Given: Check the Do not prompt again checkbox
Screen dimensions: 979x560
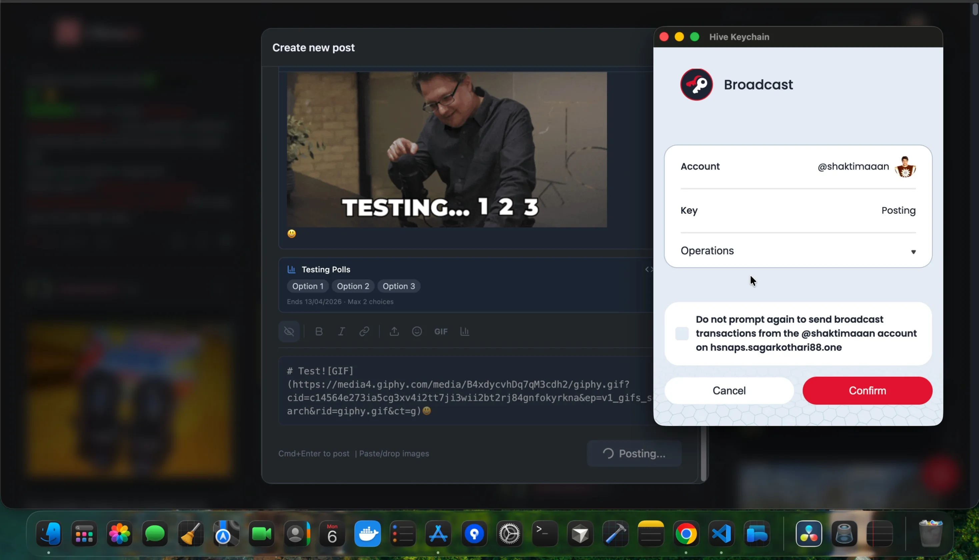Looking at the screenshot, I should click(682, 333).
